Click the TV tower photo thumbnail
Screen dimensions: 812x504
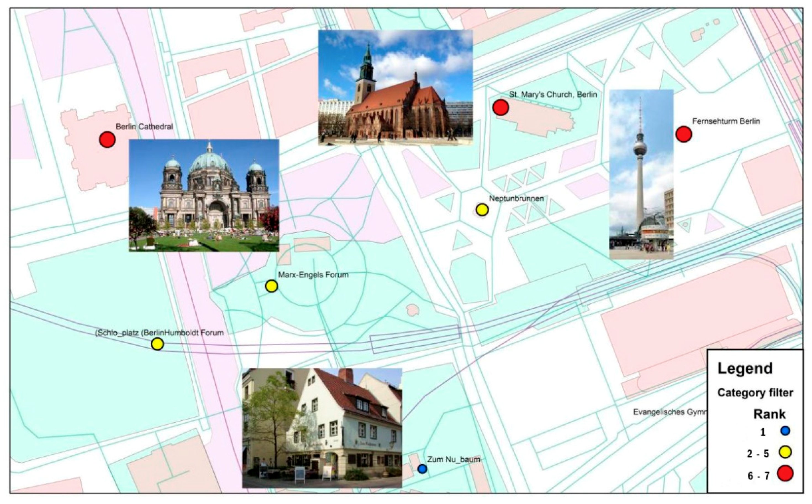point(641,174)
